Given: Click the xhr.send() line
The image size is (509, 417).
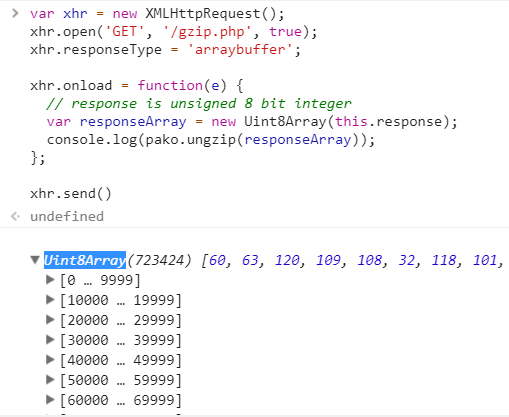Looking at the screenshot, I should 71,194.
